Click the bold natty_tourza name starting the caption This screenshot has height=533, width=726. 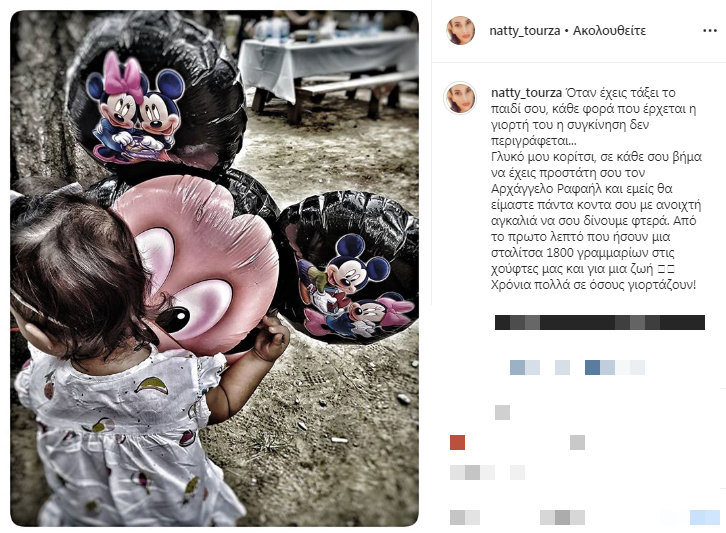pyautogui.click(x=526, y=93)
